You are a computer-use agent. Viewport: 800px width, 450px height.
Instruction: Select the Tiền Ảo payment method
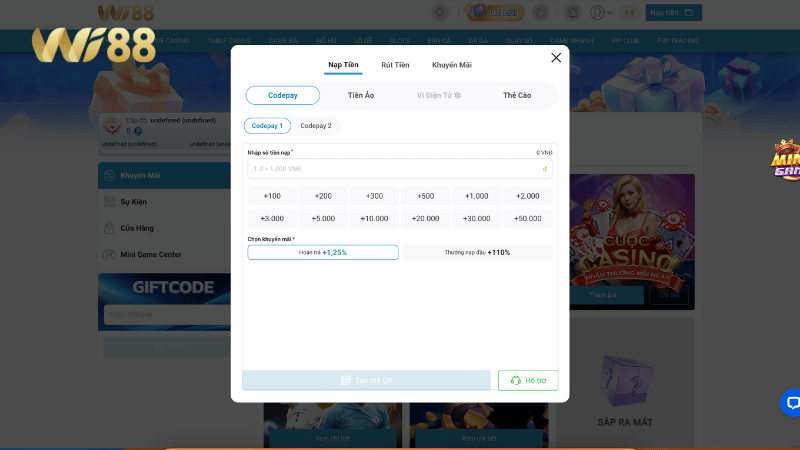pyautogui.click(x=361, y=95)
